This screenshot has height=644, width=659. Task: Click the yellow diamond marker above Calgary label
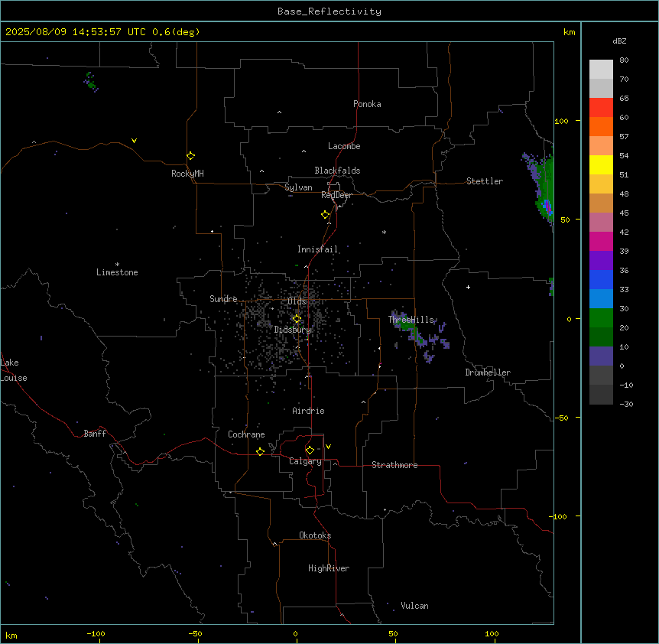(310, 450)
